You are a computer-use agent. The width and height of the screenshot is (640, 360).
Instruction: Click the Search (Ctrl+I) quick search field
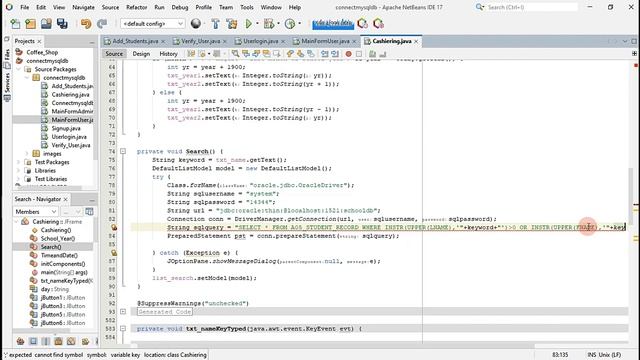(x=532, y=7)
